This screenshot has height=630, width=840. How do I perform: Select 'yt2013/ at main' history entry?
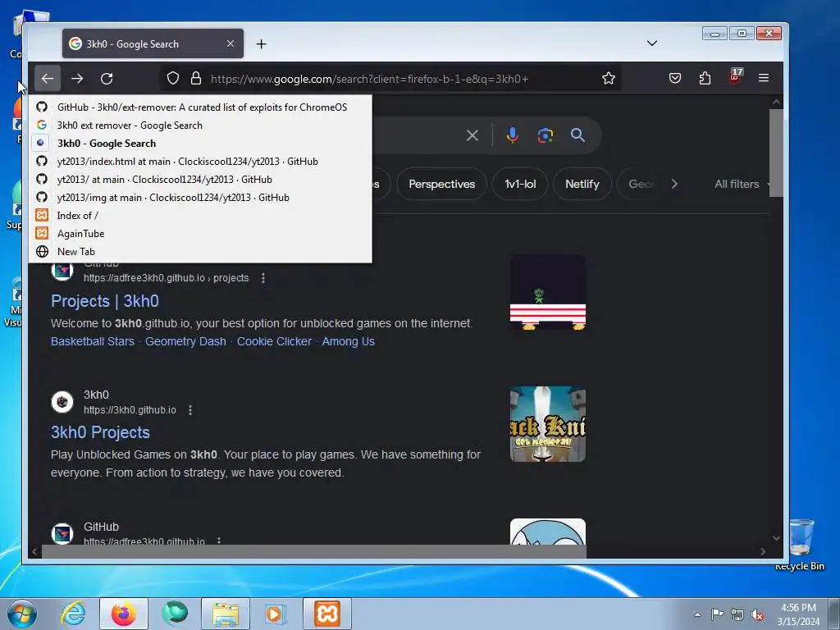[200, 180]
